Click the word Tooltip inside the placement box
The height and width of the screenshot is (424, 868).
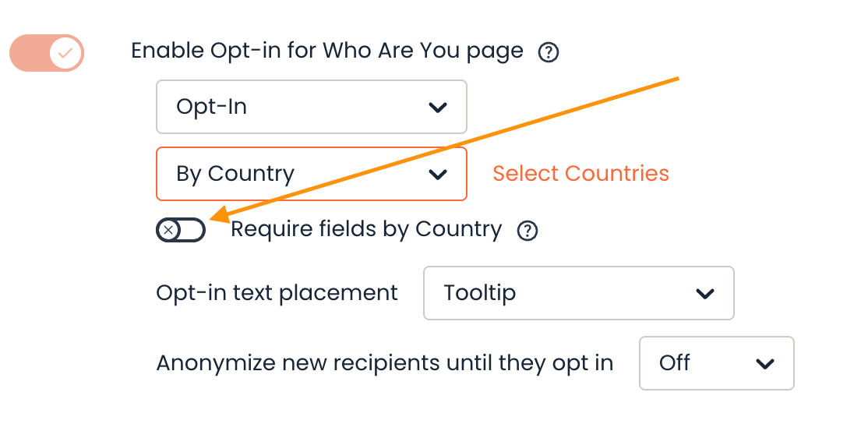[479, 293]
